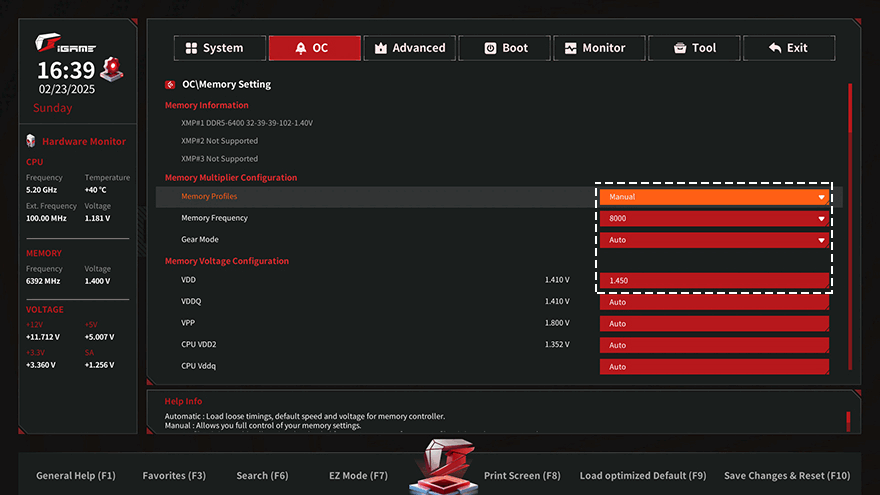Click the back icon next to OC\Memory Setting
This screenshot has width=880, height=495.
pos(170,85)
